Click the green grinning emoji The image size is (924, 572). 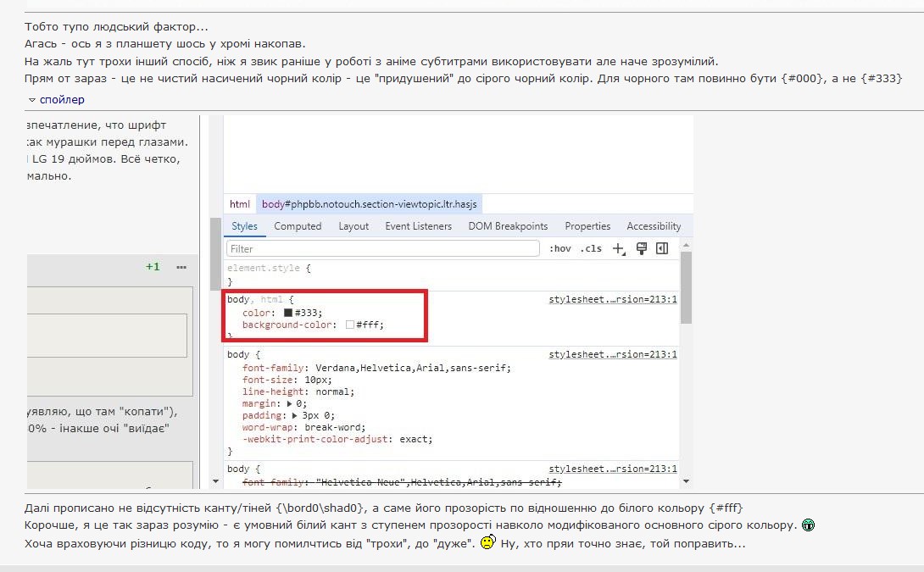point(808,525)
